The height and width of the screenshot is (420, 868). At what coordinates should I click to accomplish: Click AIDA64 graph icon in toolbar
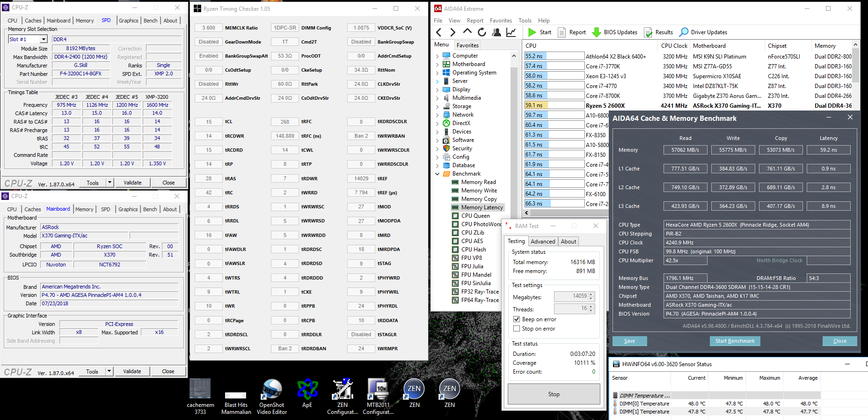pos(511,32)
